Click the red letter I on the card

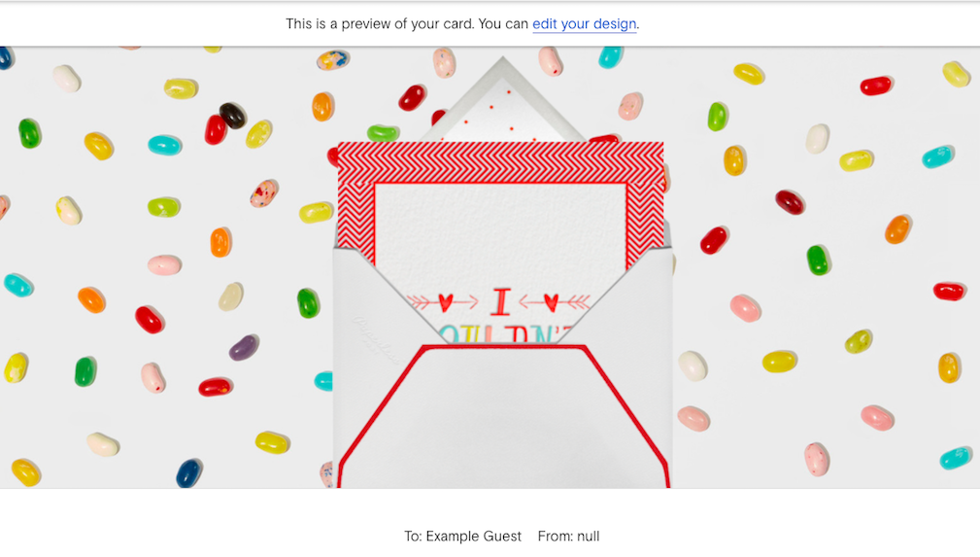pos(500,301)
